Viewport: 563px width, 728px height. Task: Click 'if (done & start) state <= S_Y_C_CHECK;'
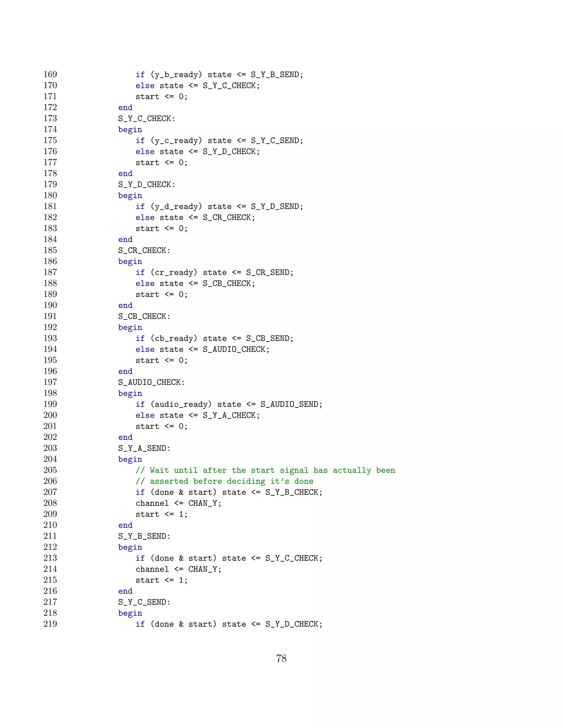pyautogui.click(x=229, y=558)
